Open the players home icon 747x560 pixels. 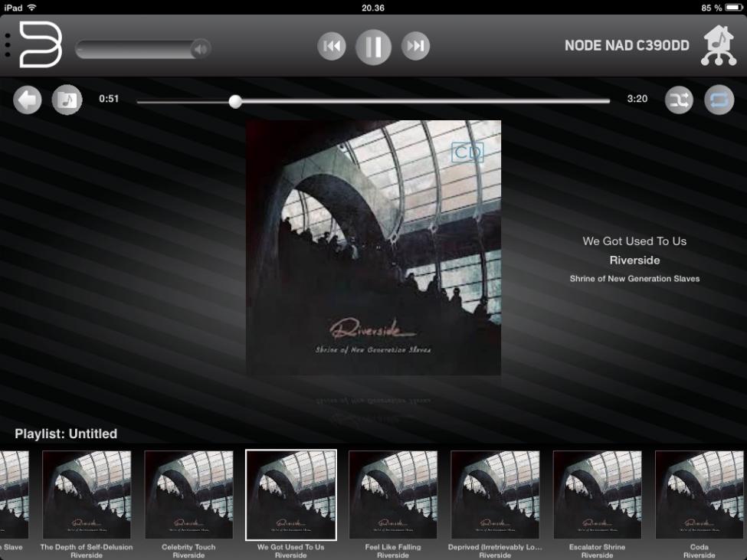tap(719, 46)
